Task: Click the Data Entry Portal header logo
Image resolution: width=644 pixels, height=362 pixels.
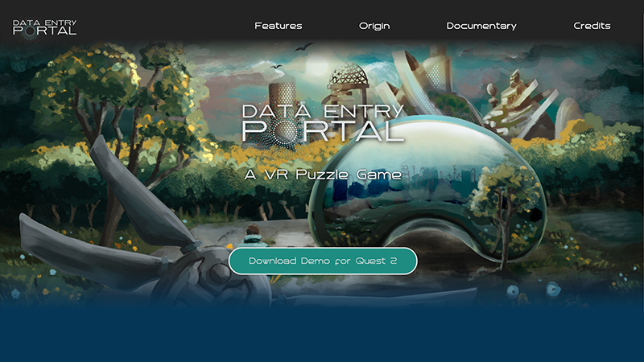Action: click(45, 27)
